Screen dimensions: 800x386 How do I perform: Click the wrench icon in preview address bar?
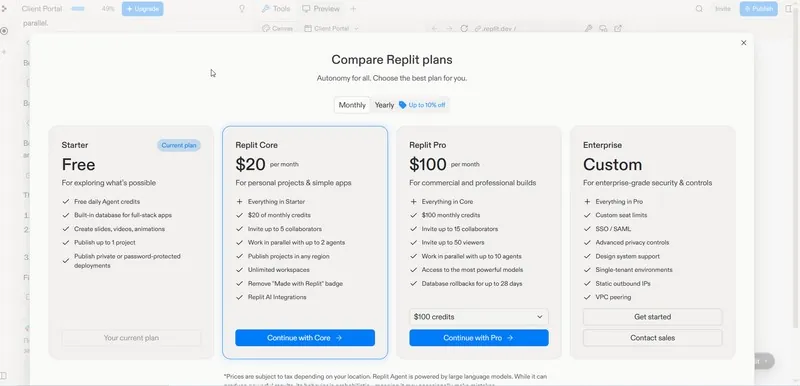coord(588,29)
